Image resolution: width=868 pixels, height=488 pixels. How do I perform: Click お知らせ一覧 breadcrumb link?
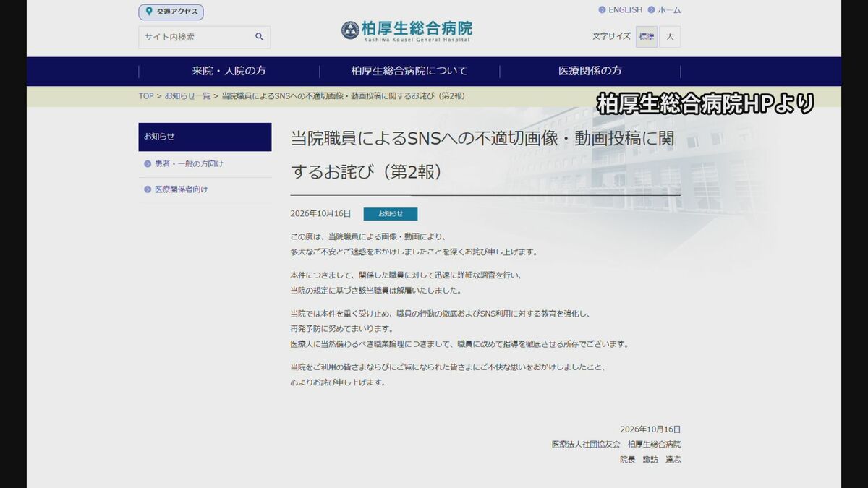click(x=187, y=96)
